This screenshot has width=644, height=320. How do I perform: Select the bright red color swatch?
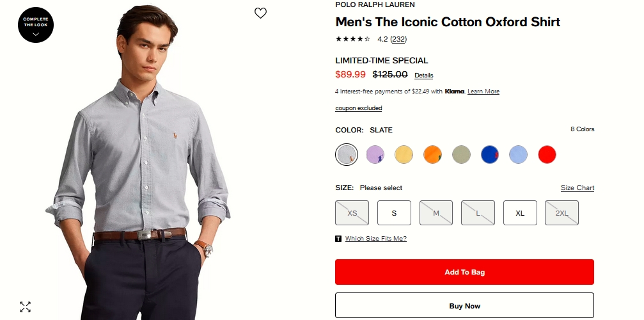(547, 154)
